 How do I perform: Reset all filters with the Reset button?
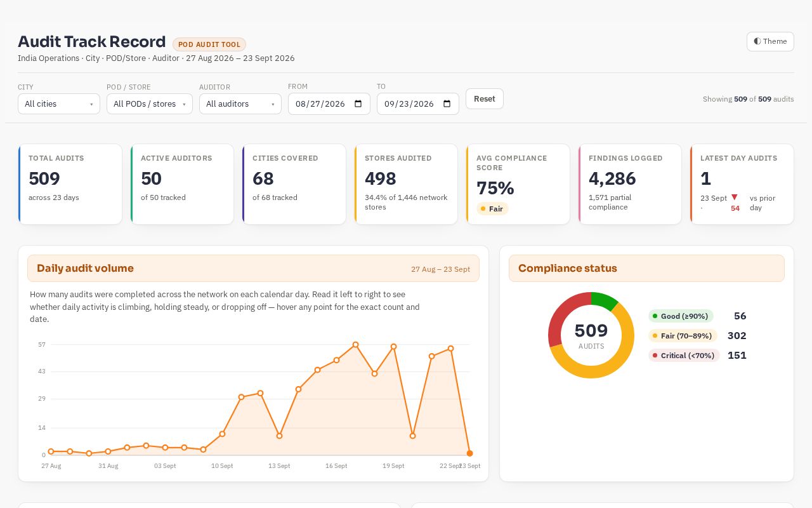click(x=485, y=99)
